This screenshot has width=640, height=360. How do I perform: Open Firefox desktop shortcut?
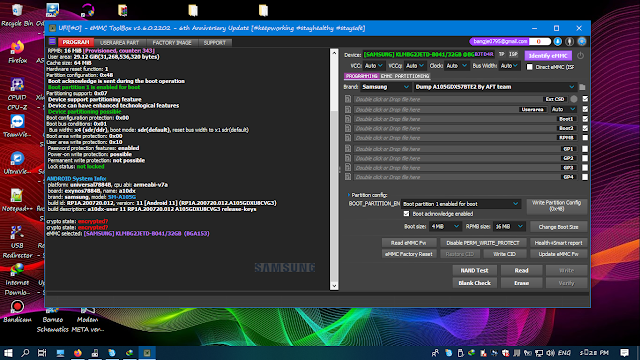point(17,52)
